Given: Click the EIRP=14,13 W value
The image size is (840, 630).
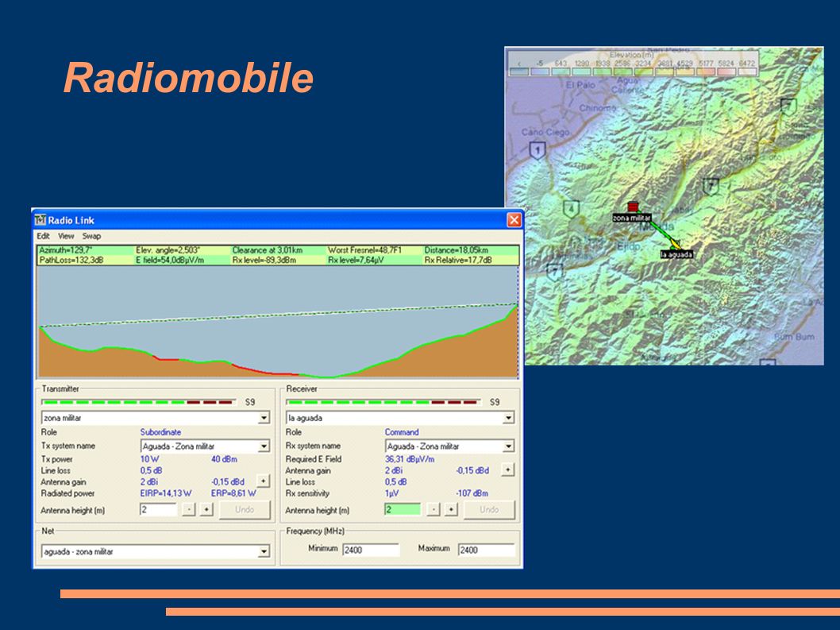Looking at the screenshot, I should click(x=166, y=493).
